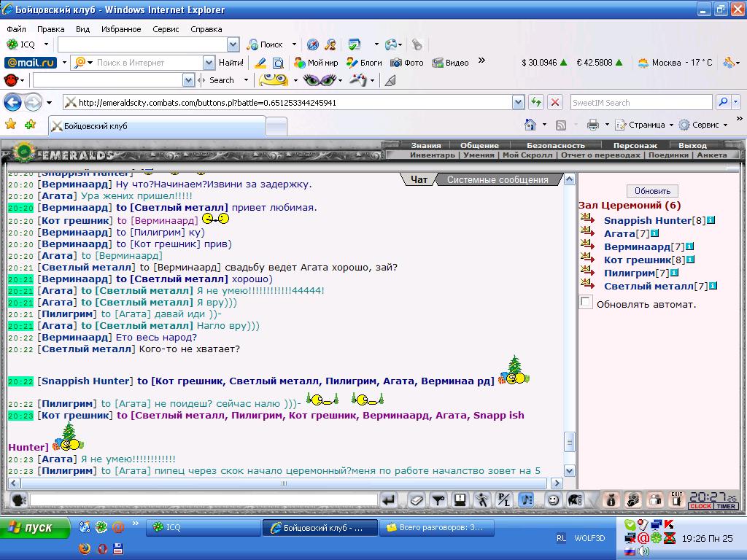Click the send message arrow button
747x560 pixels.
click(x=389, y=500)
